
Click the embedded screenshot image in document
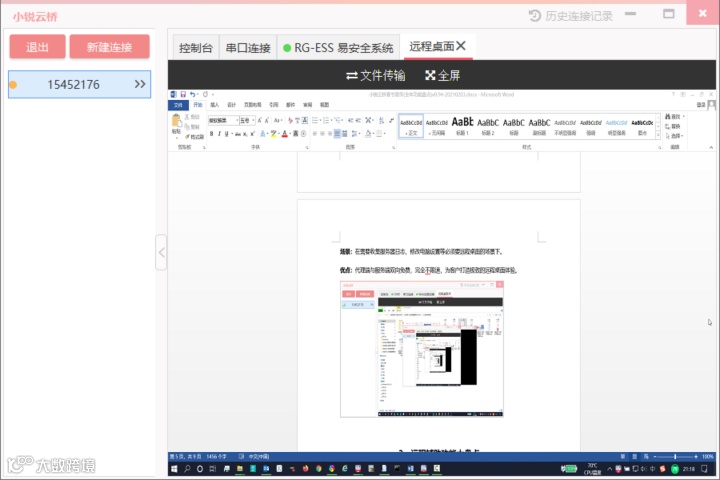pyautogui.click(x=422, y=349)
